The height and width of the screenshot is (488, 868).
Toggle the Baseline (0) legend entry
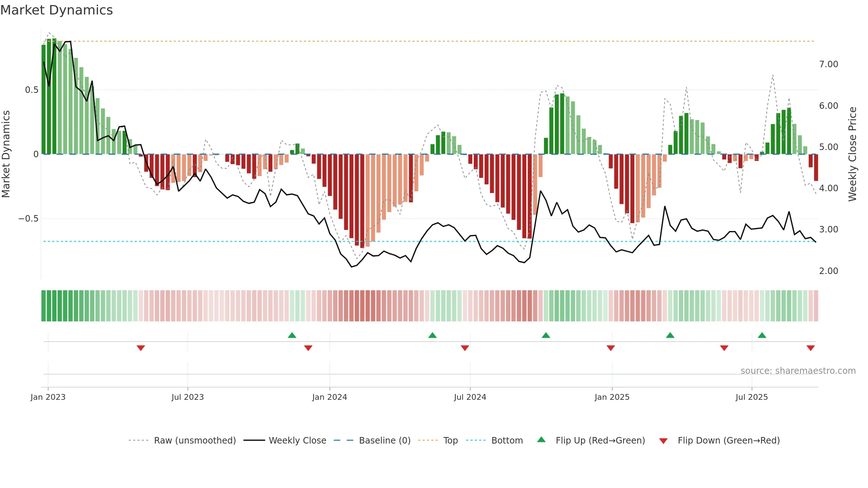[372, 440]
